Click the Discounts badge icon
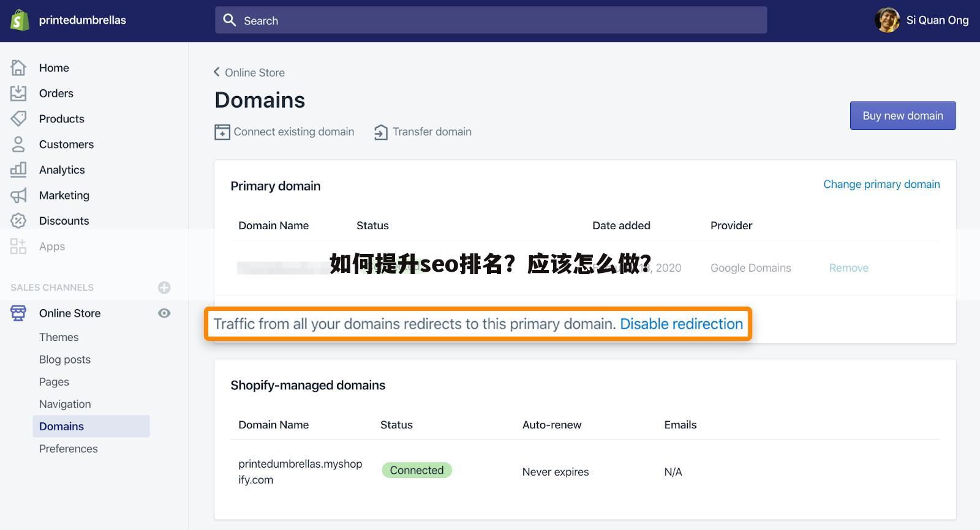The width and height of the screenshot is (980, 530). click(x=18, y=221)
